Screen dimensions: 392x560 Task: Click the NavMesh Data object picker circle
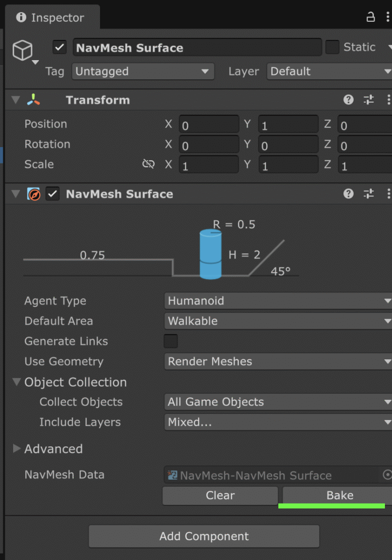[x=387, y=475]
